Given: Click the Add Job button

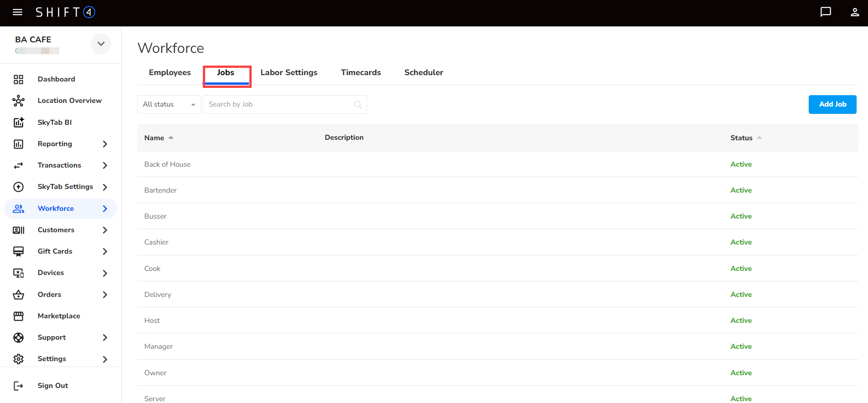Looking at the screenshot, I should coord(832,104).
